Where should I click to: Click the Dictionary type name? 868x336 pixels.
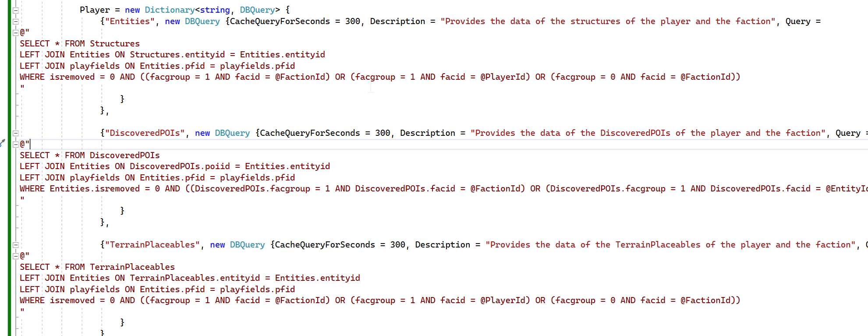tap(170, 10)
